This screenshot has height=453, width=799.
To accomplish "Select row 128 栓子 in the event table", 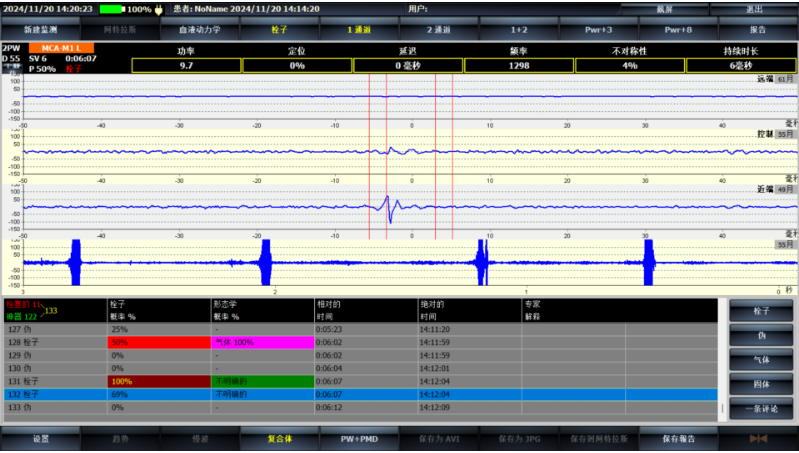I will click(x=361, y=342).
